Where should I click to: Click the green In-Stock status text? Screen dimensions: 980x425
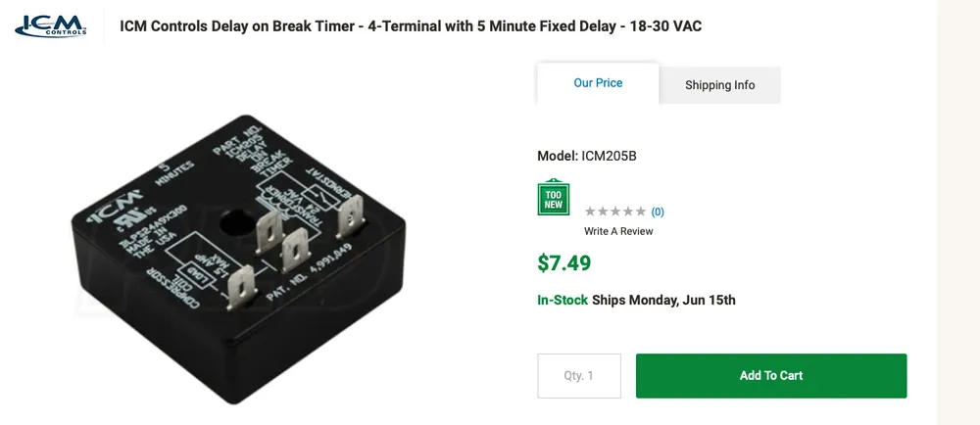point(563,300)
